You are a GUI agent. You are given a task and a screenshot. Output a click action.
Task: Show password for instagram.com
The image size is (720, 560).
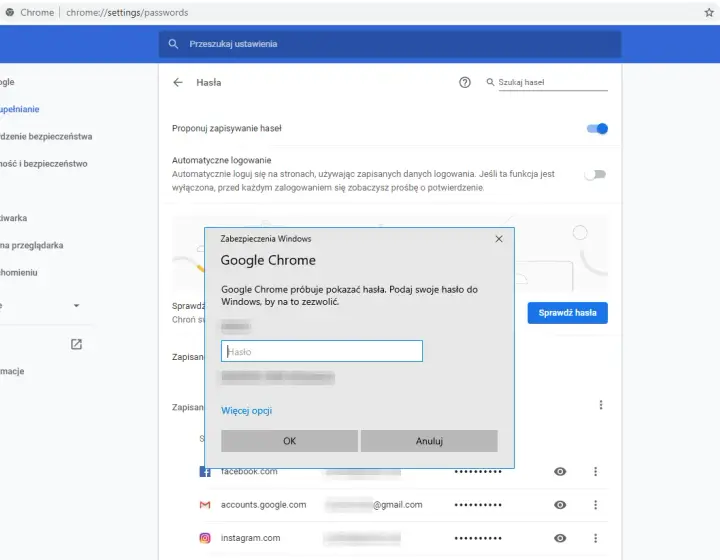point(560,538)
